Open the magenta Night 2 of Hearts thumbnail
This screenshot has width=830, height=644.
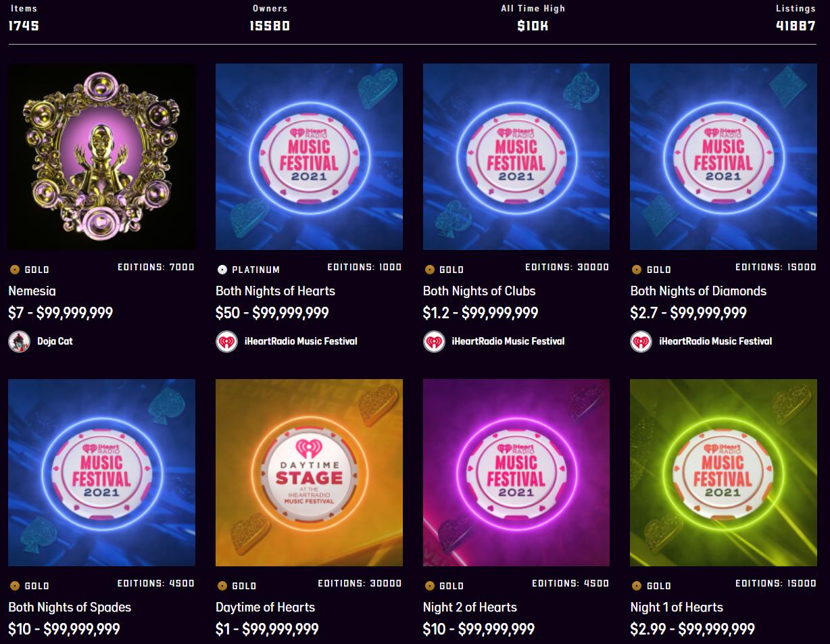[516, 472]
